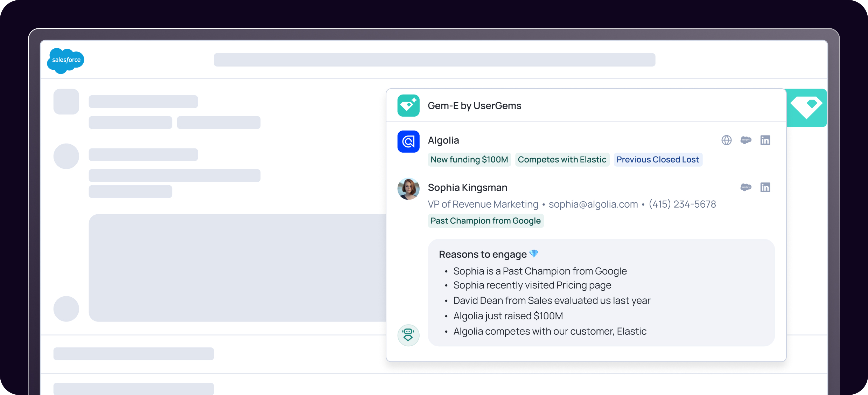Click the Gem-E sparkle gem icon
Viewport: 868px width, 395px height.
[x=408, y=105]
